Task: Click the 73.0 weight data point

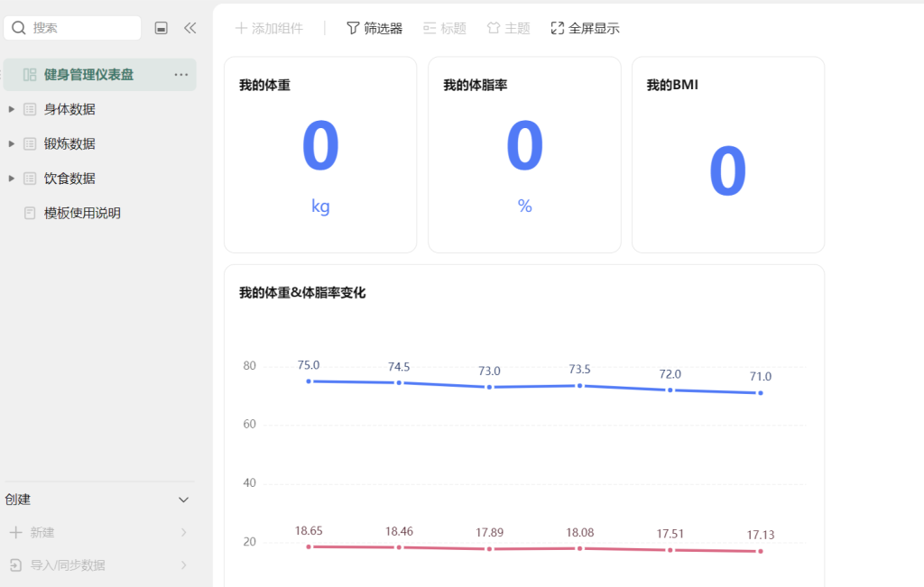Action: 489,388
